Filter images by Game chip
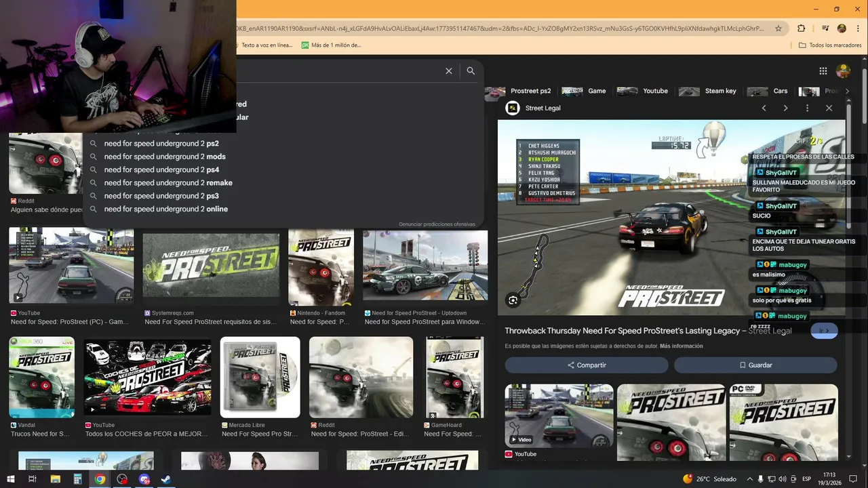 [584, 91]
